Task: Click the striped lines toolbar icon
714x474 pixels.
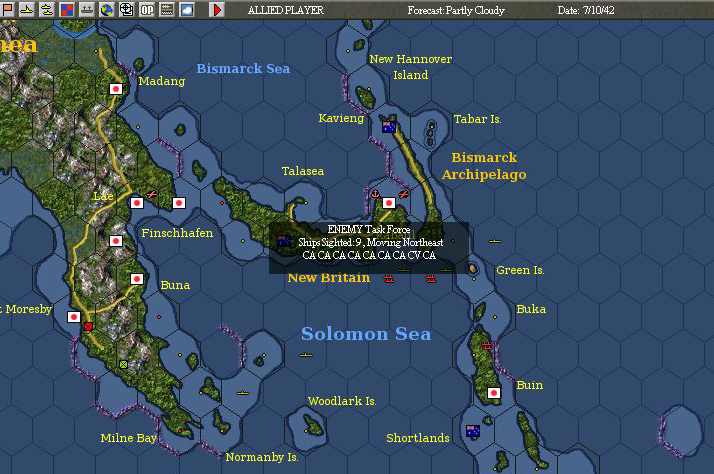Action: 167,10
